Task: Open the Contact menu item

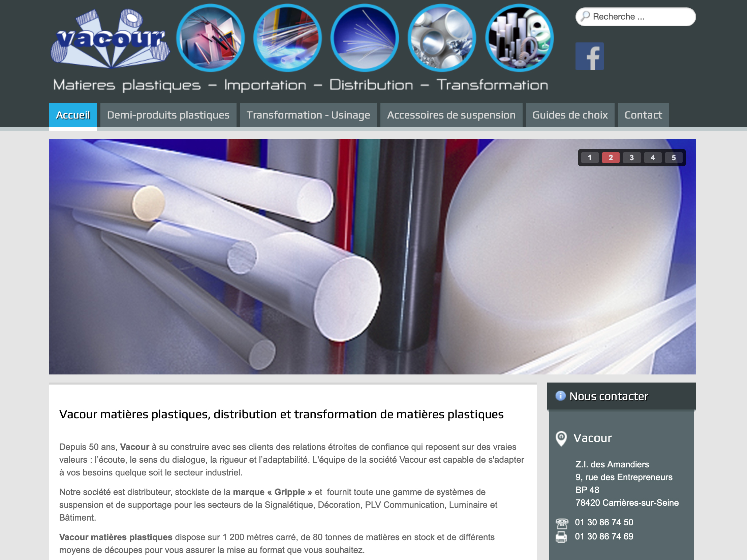Action: pyautogui.click(x=643, y=115)
